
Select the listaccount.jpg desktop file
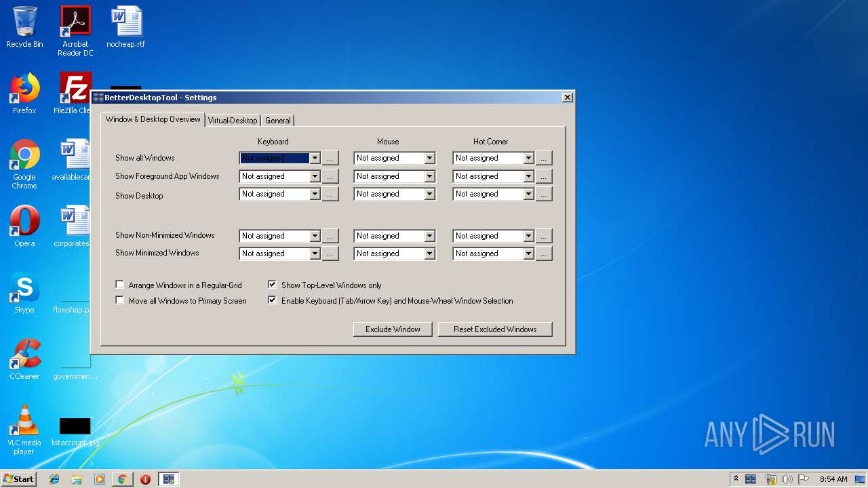[x=75, y=431]
